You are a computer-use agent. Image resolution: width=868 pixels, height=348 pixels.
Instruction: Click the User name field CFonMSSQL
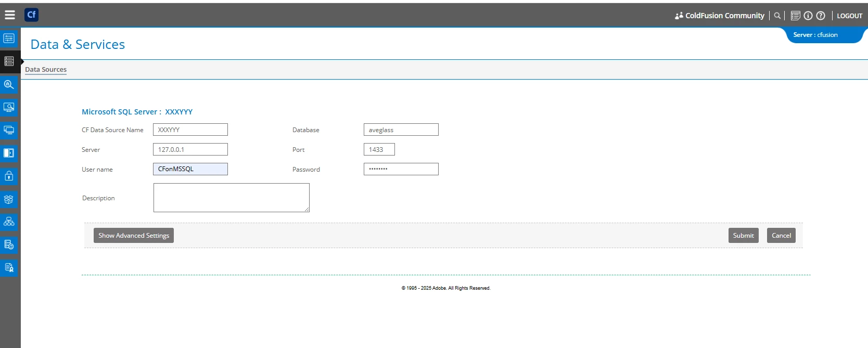click(x=190, y=169)
